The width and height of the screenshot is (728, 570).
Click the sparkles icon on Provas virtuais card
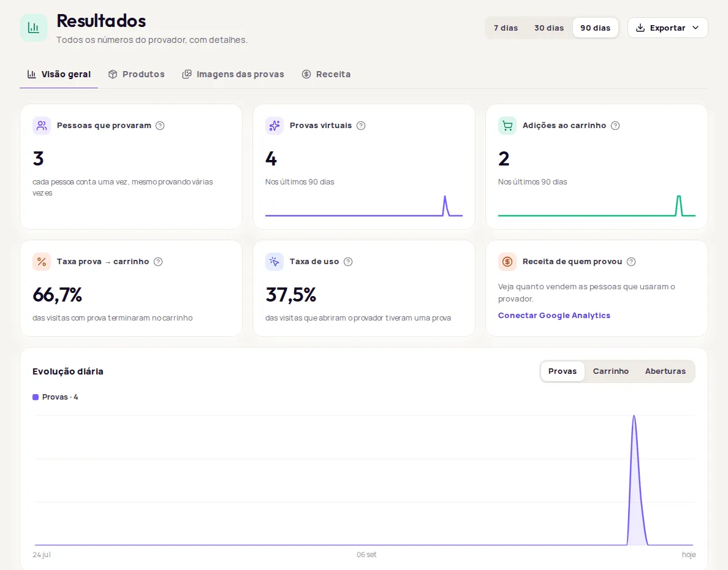(275, 126)
